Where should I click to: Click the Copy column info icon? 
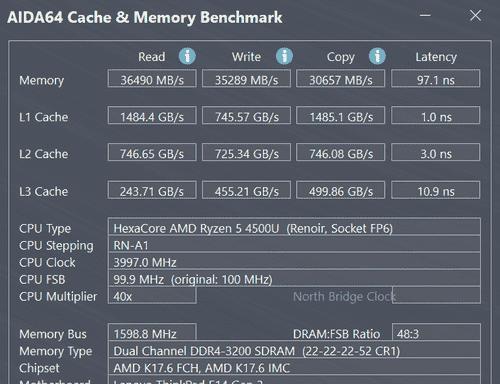[377, 56]
